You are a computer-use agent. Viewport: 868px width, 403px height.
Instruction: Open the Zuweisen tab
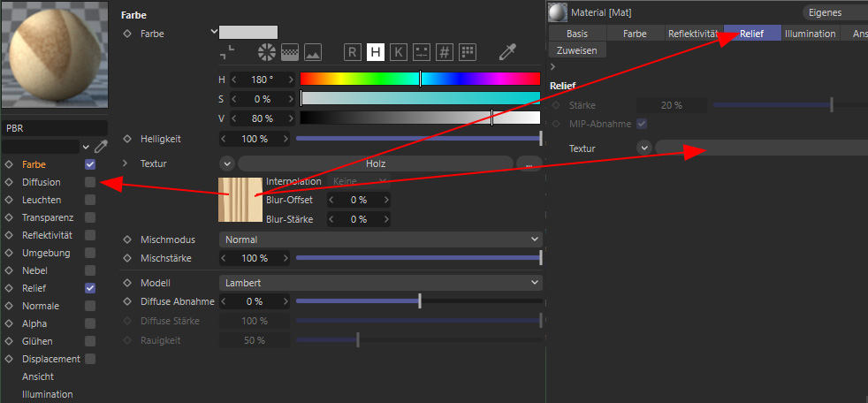(577, 50)
